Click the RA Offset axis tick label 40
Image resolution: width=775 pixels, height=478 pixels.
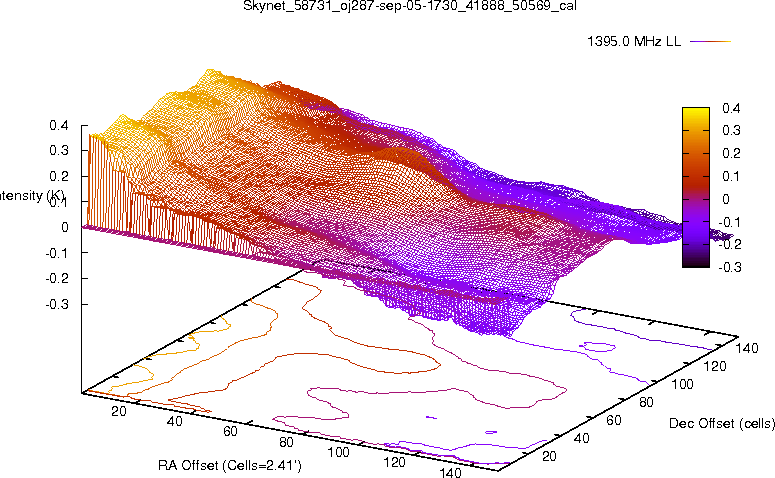[x=174, y=421]
